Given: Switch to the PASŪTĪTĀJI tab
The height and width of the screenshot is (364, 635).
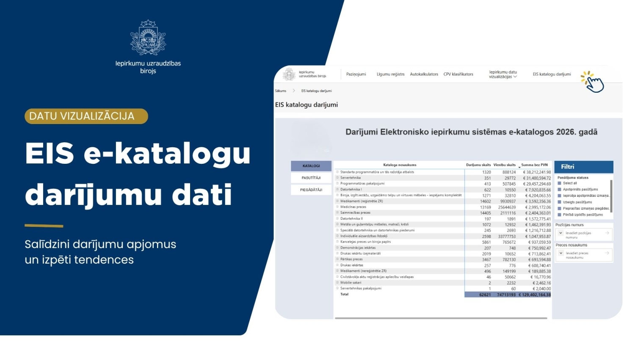Looking at the screenshot, I should (x=311, y=178).
